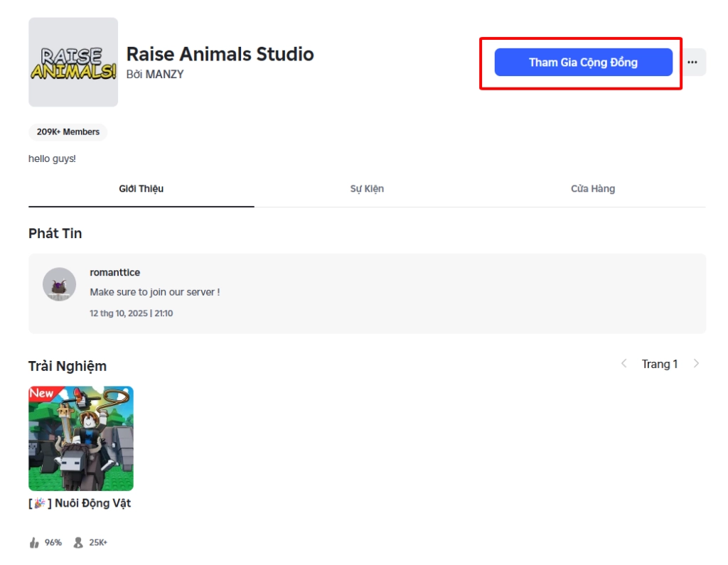This screenshot has height=565, width=728.
Task: Click the romanttice username in Phát Tin
Action: click(114, 271)
